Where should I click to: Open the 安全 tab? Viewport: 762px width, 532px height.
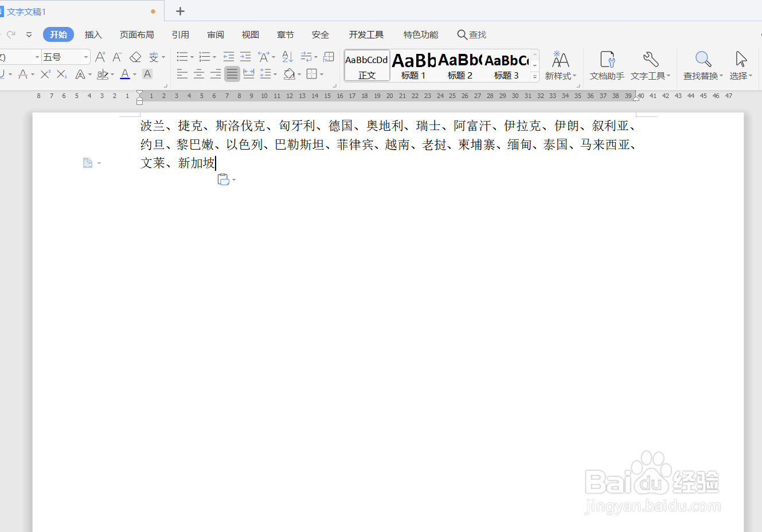321,34
